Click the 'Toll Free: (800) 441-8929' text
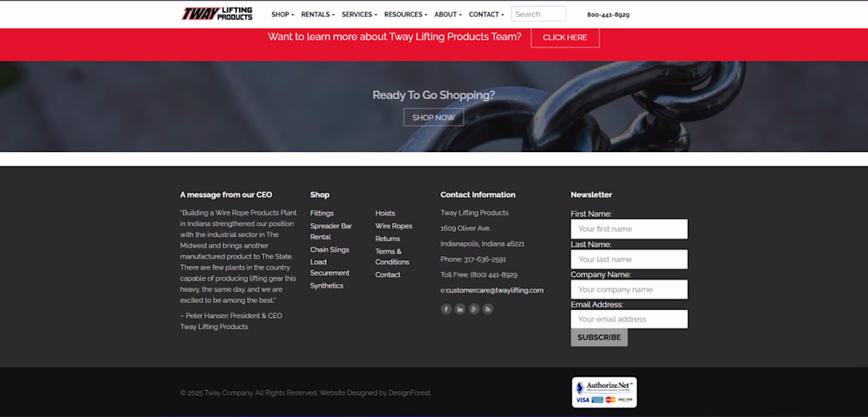868x417 pixels. click(x=479, y=275)
